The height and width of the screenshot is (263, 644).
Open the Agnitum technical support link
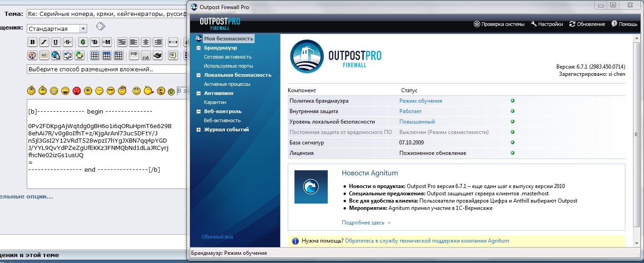click(427, 241)
